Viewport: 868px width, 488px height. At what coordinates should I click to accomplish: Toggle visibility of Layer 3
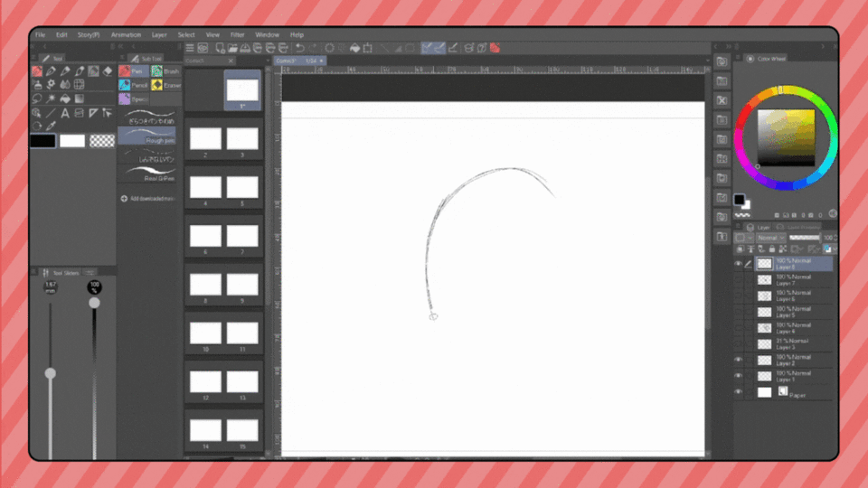(738, 344)
